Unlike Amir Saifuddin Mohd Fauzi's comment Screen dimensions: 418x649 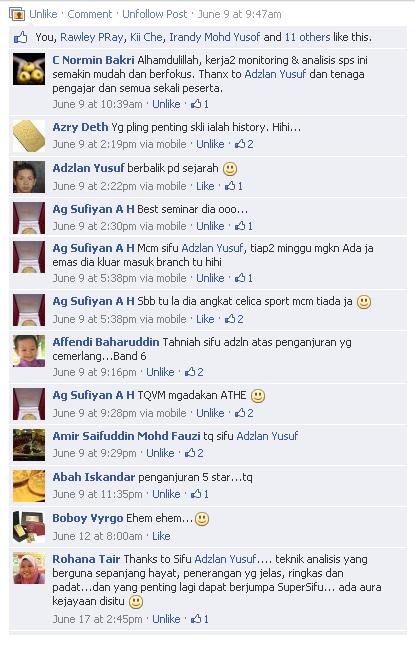(x=160, y=453)
